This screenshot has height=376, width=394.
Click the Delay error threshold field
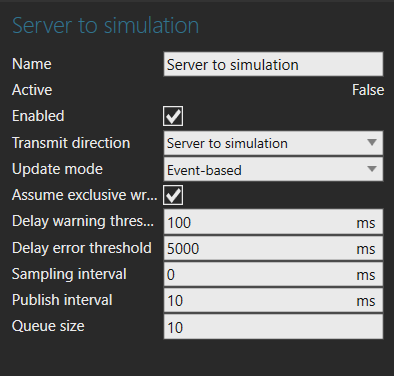273,248
